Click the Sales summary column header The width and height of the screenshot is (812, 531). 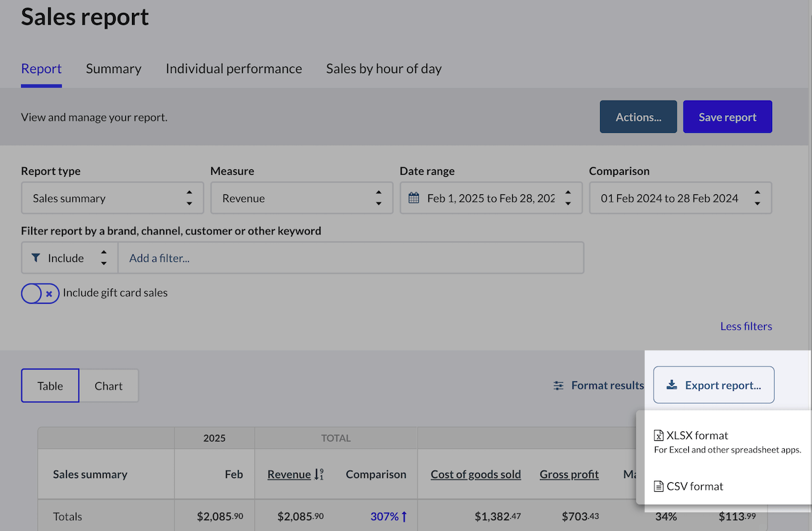pos(90,474)
